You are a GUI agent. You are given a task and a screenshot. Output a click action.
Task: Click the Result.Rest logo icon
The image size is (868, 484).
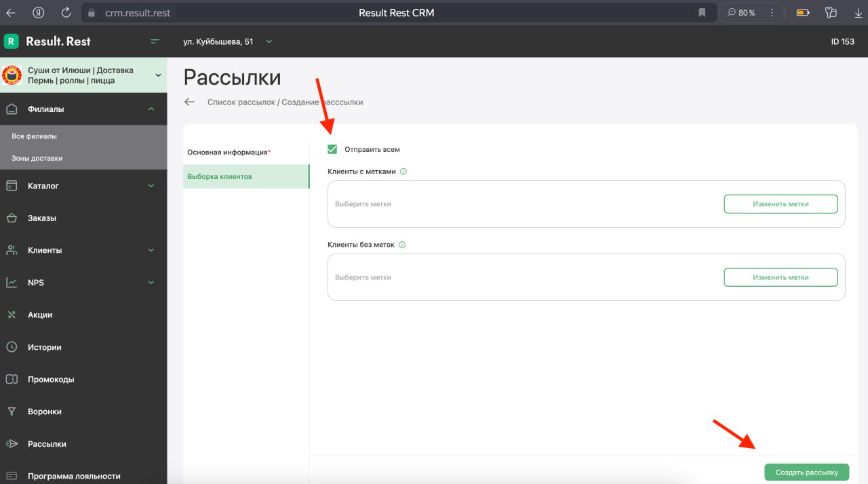pos(12,41)
